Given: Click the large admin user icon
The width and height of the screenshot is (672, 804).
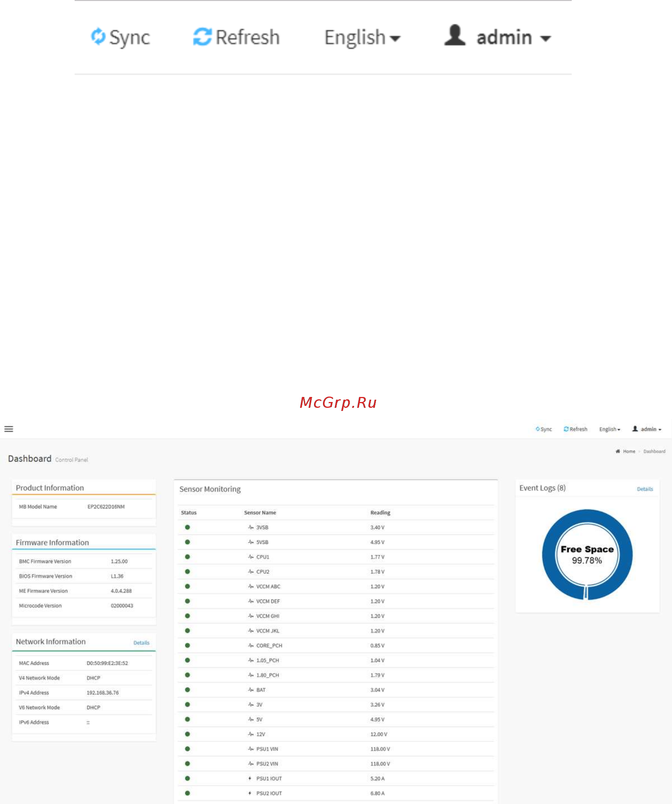Looking at the screenshot, I should pyautogui.click(x=455, y=35).
